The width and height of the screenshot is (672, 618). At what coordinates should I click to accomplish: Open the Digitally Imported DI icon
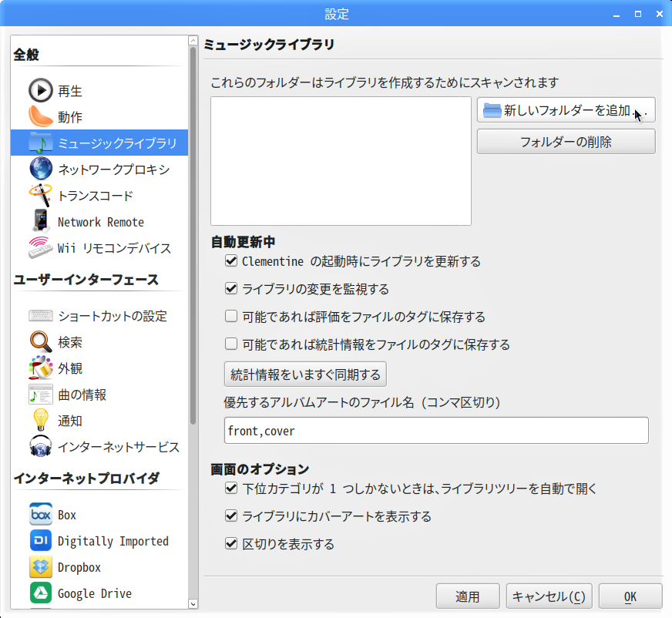[41, 540]
